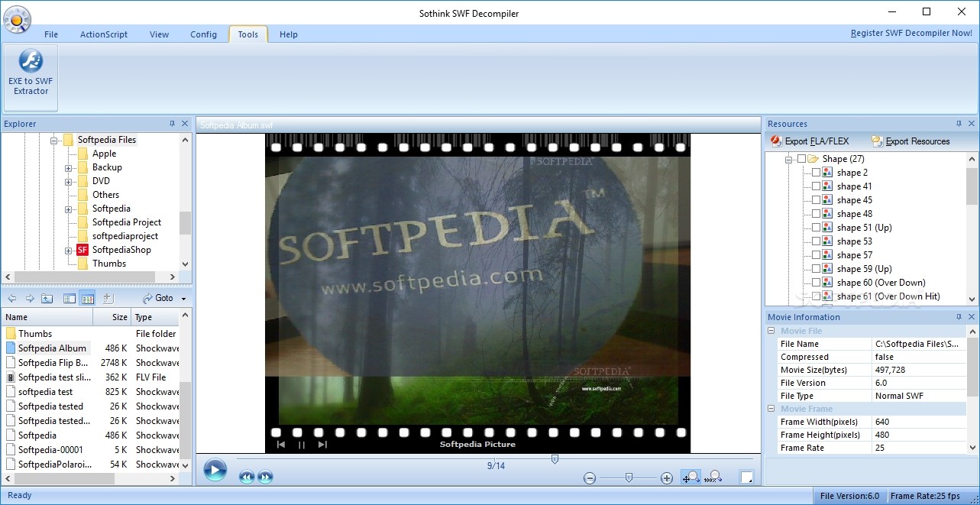Click Register SWF Decompiler Now link
Screen dimensions: 980x505
pos(911,34)
